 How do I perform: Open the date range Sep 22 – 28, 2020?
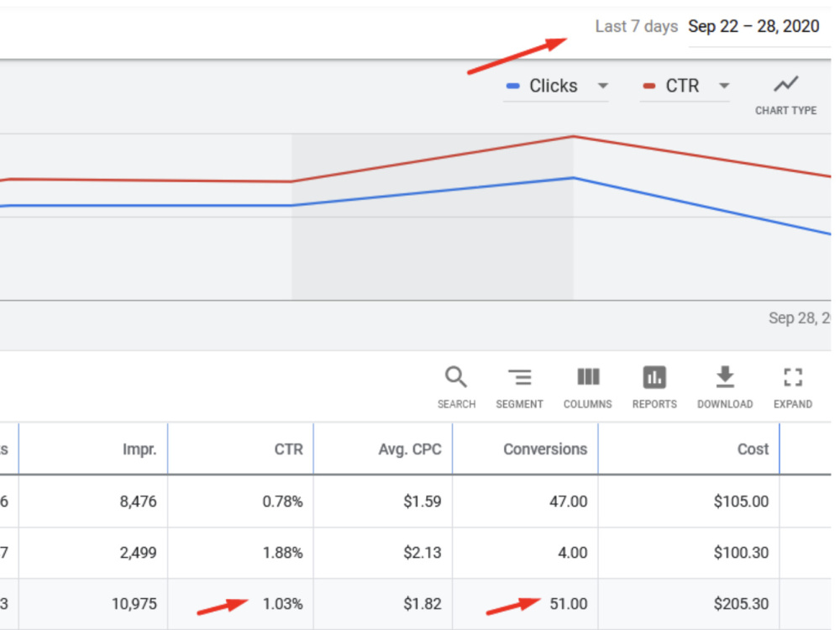(753, 26)
